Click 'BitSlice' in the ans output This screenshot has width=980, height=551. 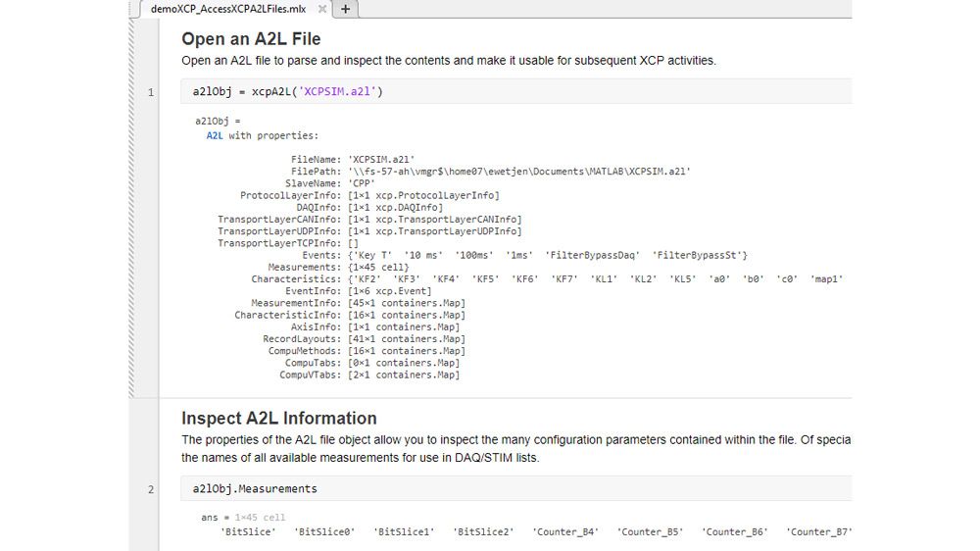click(x=249, y=531)
